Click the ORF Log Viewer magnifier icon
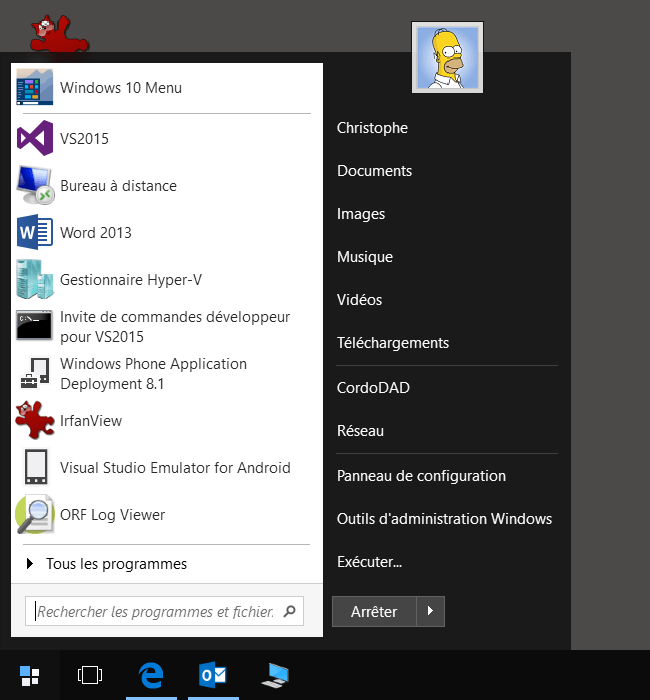650x700 pixels. coord(35,514)
